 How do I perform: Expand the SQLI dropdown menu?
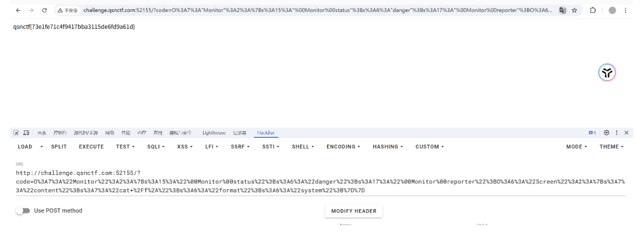pyautogui.click(x=157, y=146)
